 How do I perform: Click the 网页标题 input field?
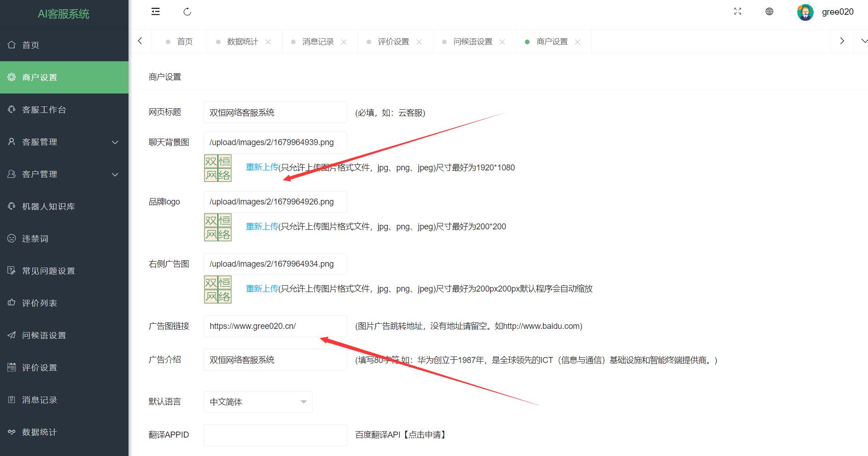[275, 112]
